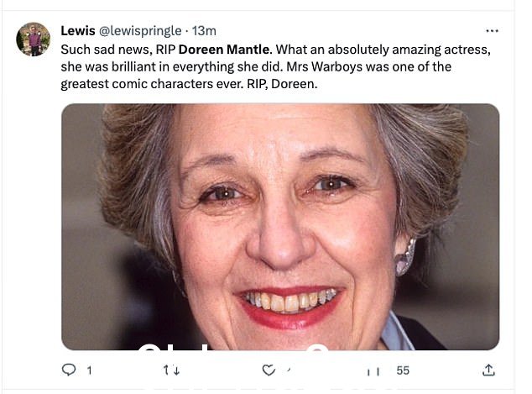This screenshot has width=532, height=394.
Task: Visit the @lewispringle handle
Action: point(140,31)
